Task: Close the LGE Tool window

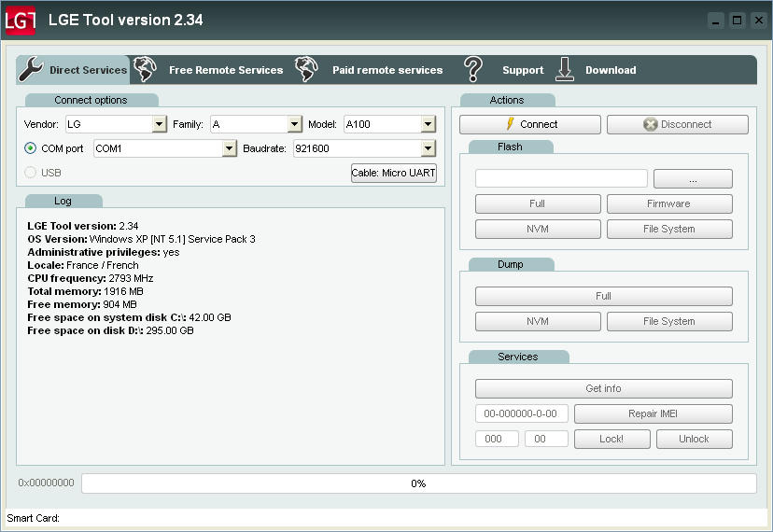Action: pyautogui.click(x=759, y=21)
